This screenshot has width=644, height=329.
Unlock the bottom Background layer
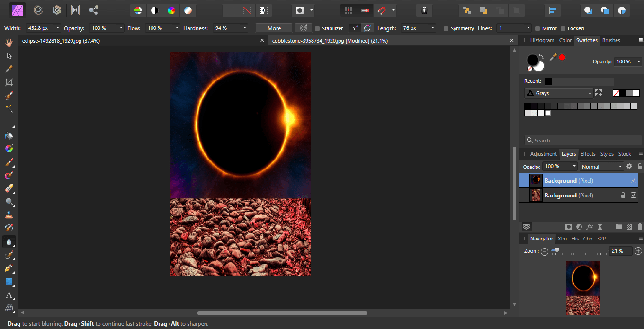[624, 195]
